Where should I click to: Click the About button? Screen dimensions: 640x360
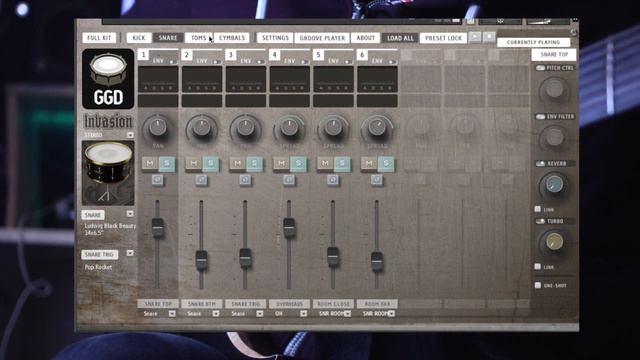tap(365, 38)
